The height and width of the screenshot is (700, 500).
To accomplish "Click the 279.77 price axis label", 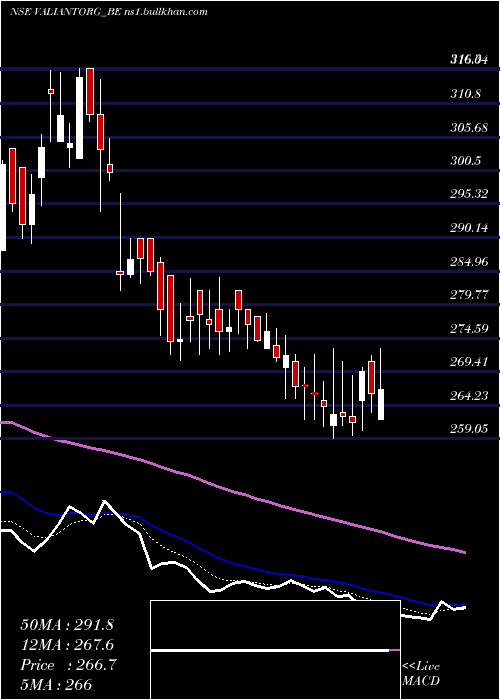I will (467, 295).
